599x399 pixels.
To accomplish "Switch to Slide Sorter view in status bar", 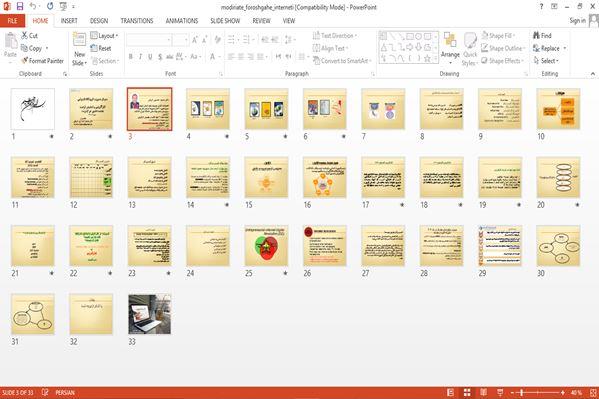I will pyautogui.click(x=467, y=393).
